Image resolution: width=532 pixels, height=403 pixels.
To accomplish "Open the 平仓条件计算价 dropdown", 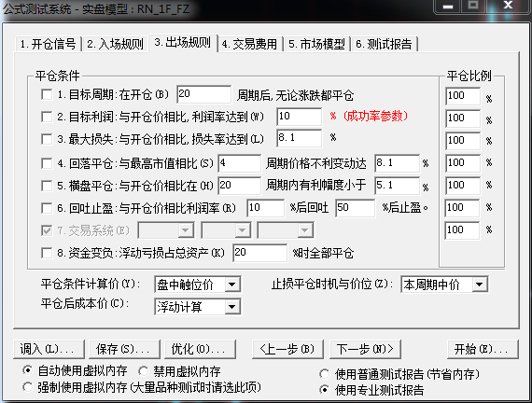I will [198, 285].
